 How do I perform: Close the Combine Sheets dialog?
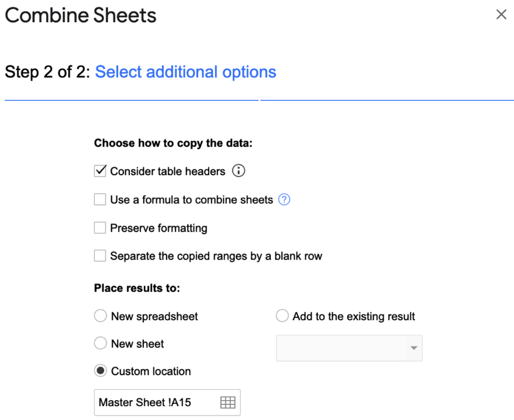pyautogui.click(x=501, y=14)
